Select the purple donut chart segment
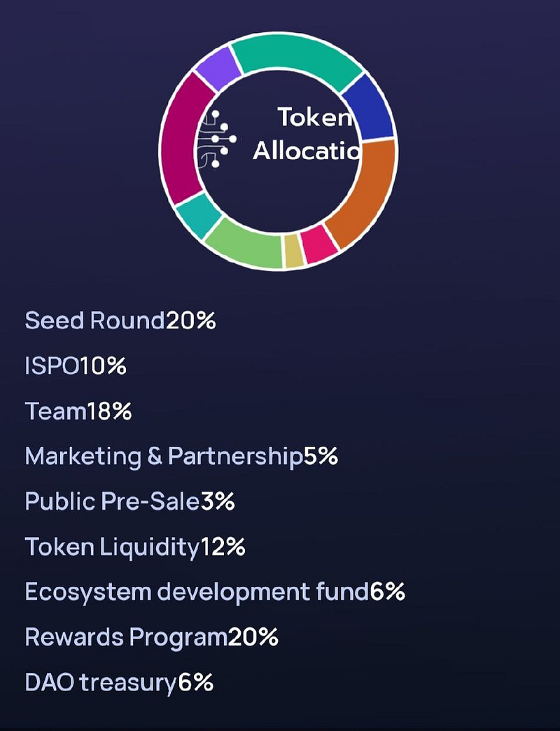The width and height of the screenshot is (560, 731). 218,69
